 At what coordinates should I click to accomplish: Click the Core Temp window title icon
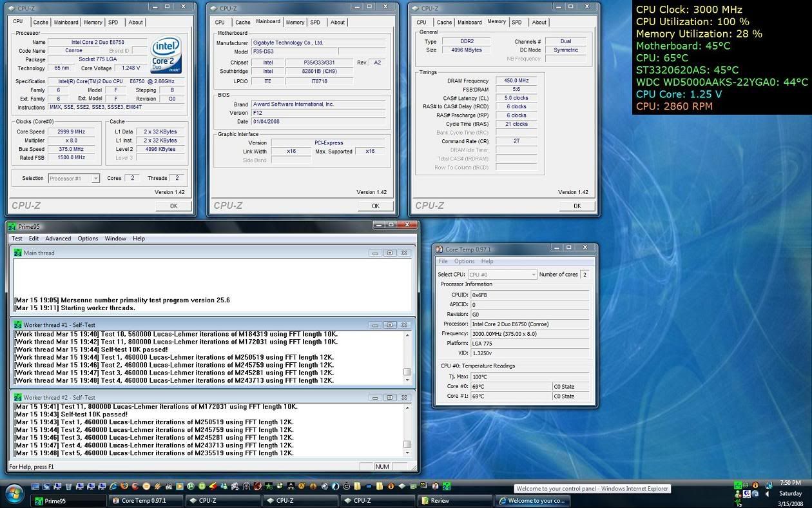pos(440,249)
